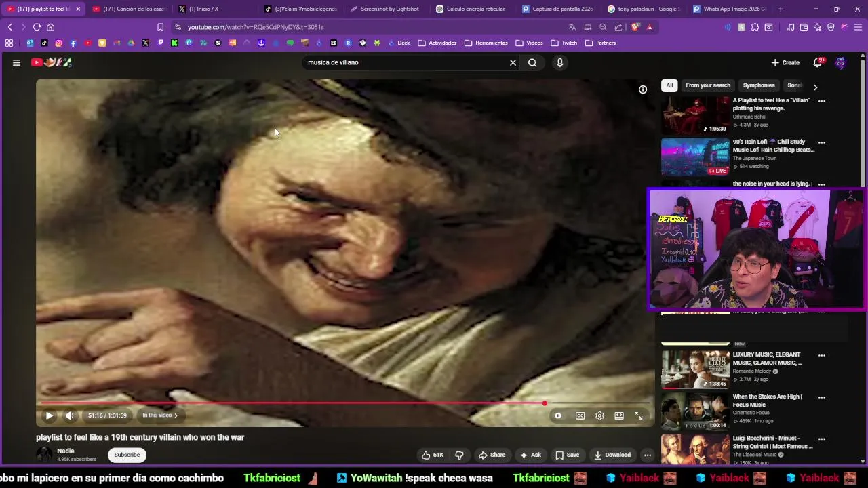Open 'LUXURY MUSIC, ELEGANT MUSIC' video title
This screenshot has width=868, height=488.
pyautogui.click(x=768, y=359)
